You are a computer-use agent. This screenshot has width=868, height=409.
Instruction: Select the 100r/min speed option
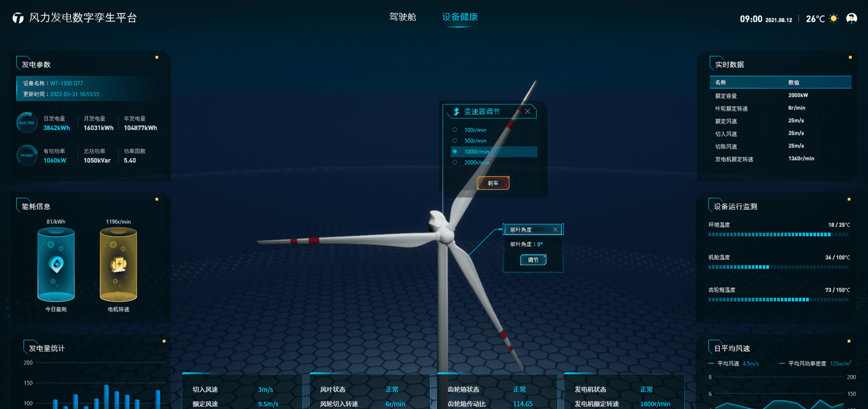click(455, 130)
